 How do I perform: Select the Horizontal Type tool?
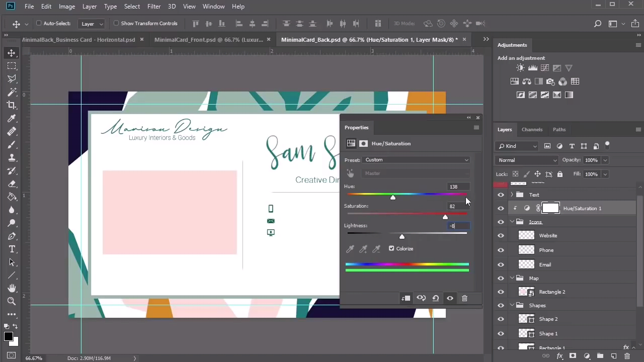[x=12, y=249]
